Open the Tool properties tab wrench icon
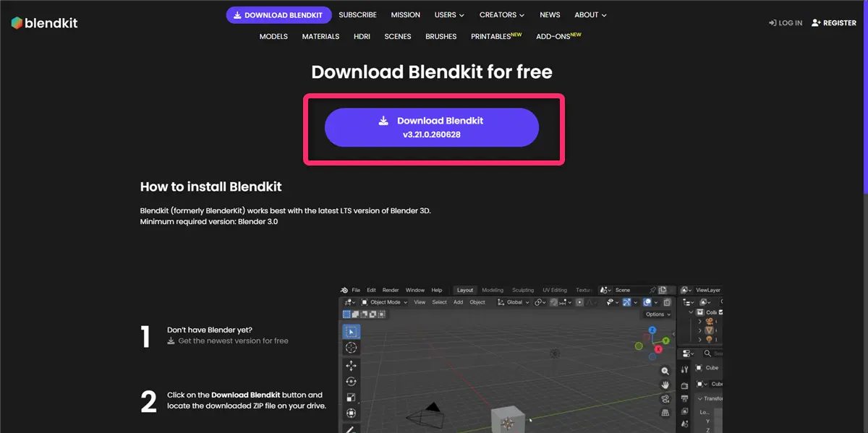 coord(684,369)
